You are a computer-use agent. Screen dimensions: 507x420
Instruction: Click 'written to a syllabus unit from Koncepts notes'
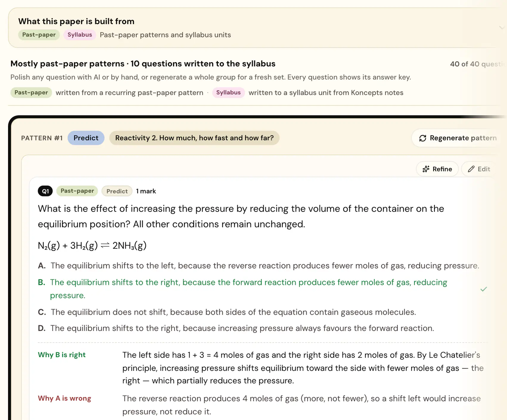point(326,93)
